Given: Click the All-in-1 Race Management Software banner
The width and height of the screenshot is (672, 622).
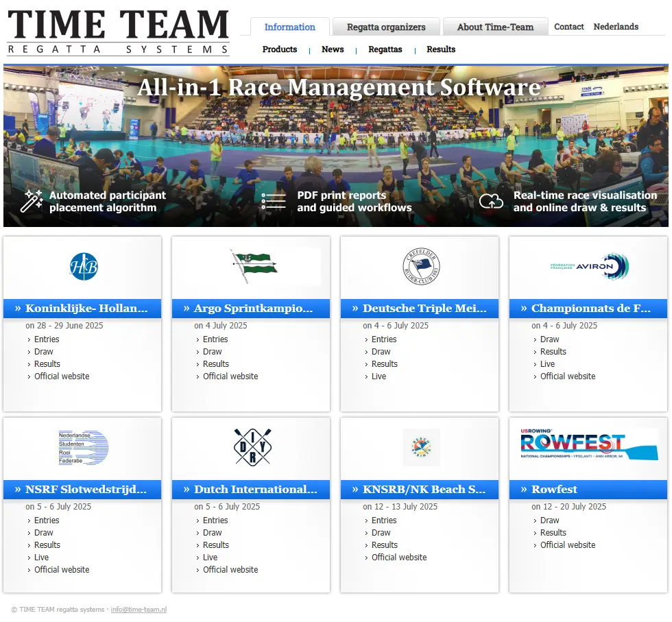Looking at the screenshot, I should click(x=336, y=146).
